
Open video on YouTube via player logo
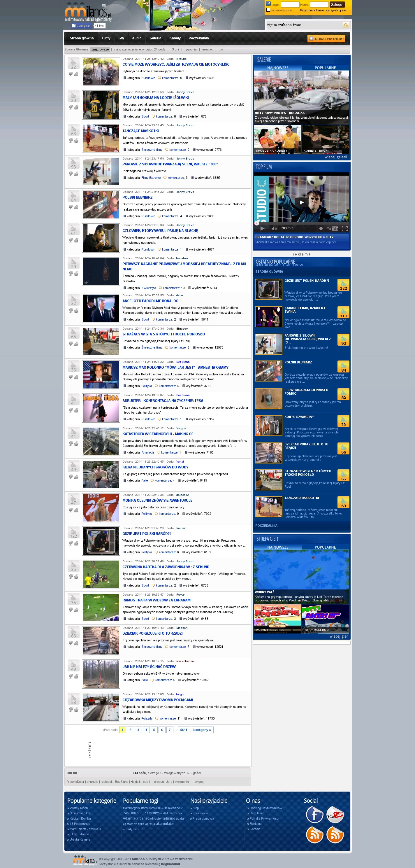click(333, 228)
